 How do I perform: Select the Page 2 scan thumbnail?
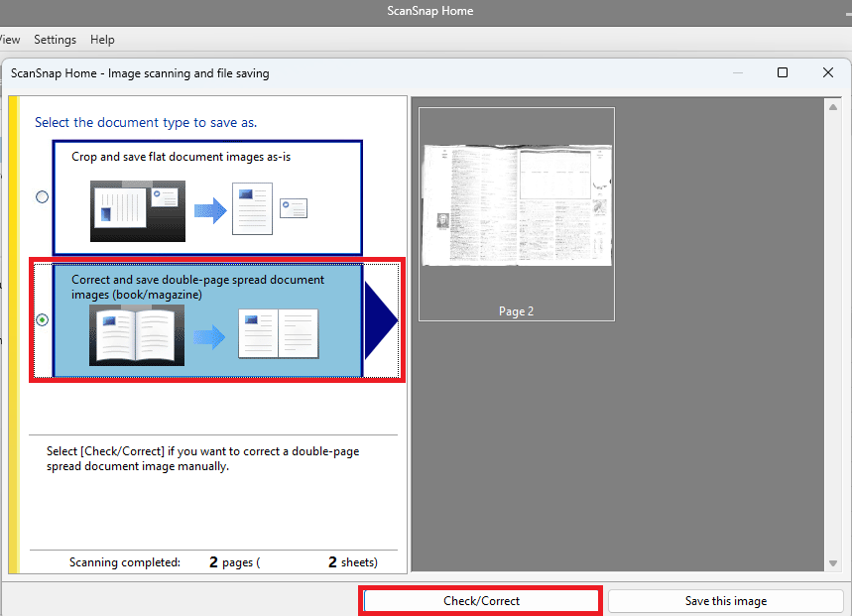(517, 213)
